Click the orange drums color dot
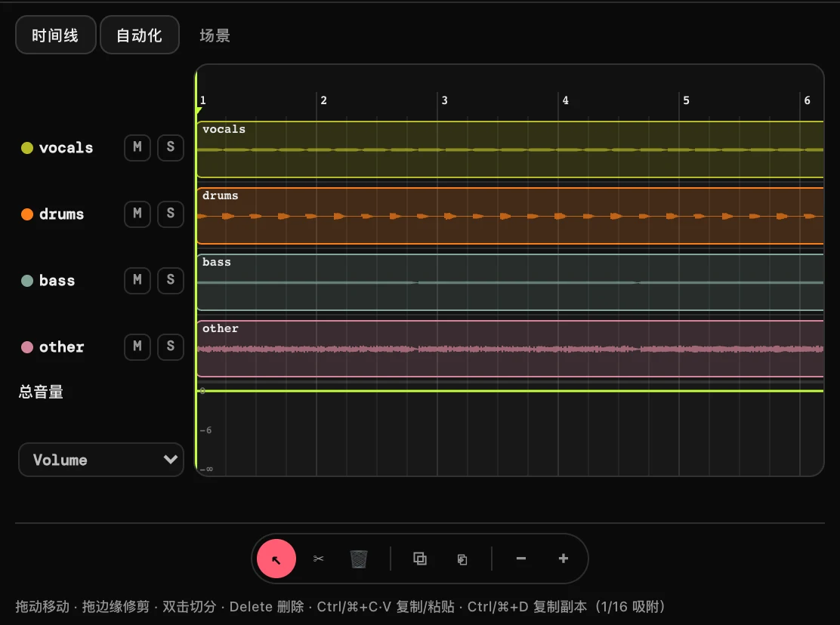840x625 pixels. [x=26, y=214]
